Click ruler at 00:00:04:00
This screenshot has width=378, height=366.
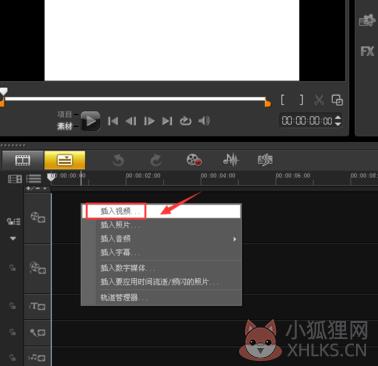coord(218,176)
